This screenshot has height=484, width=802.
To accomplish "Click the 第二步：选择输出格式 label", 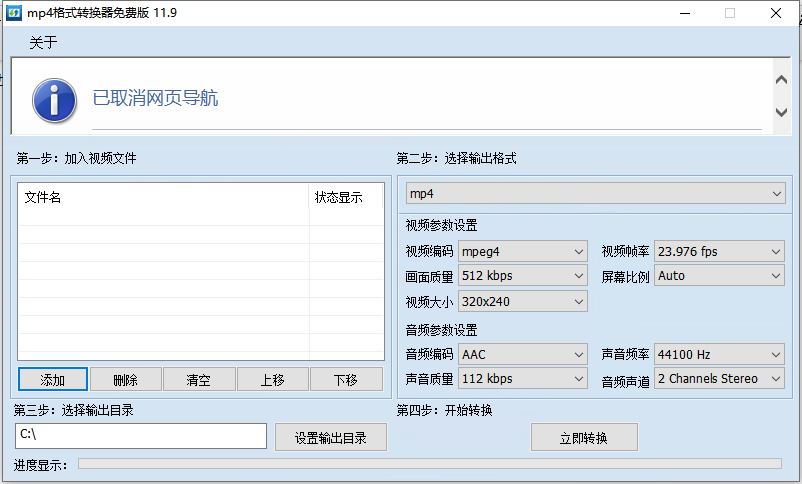I will [x=456, y=158].
